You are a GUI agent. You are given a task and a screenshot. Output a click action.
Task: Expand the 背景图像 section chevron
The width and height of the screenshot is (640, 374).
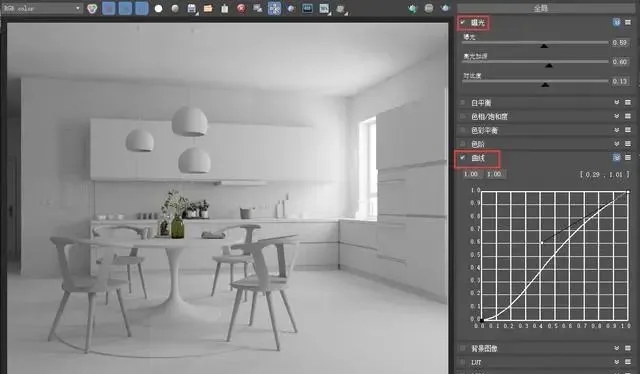coord(616,348)
